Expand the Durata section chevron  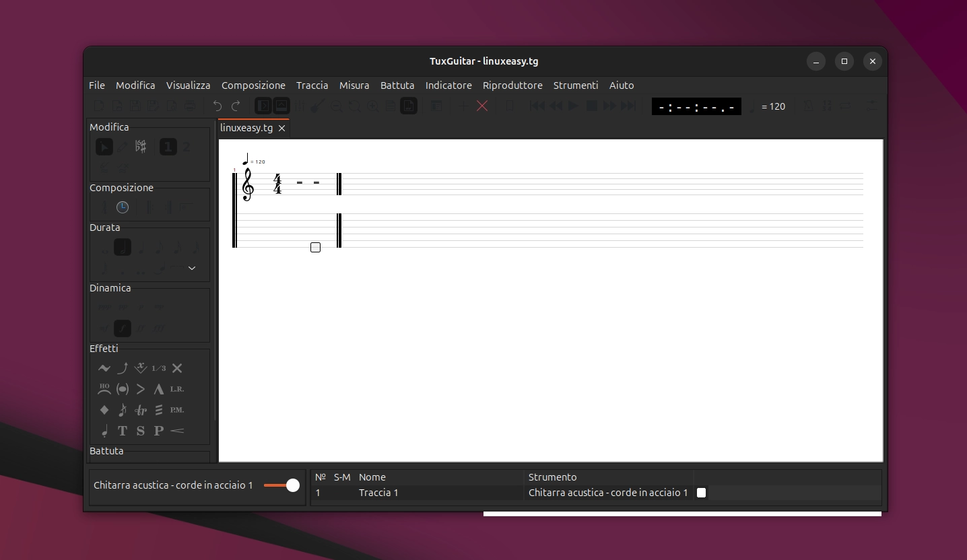pos(193,268)
